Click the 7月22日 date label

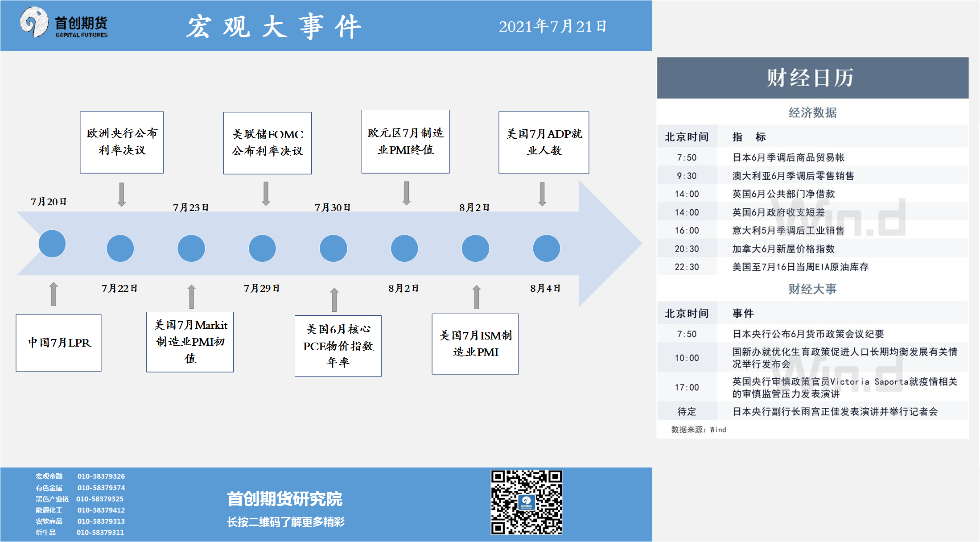click(119, 288)
